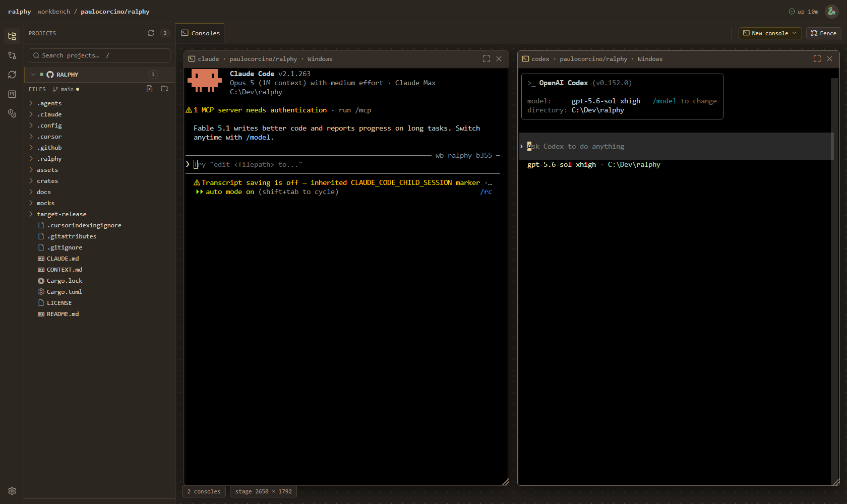Click the /model link in Claude console
This screenshot has width=847, height=504.
(258, 138)
